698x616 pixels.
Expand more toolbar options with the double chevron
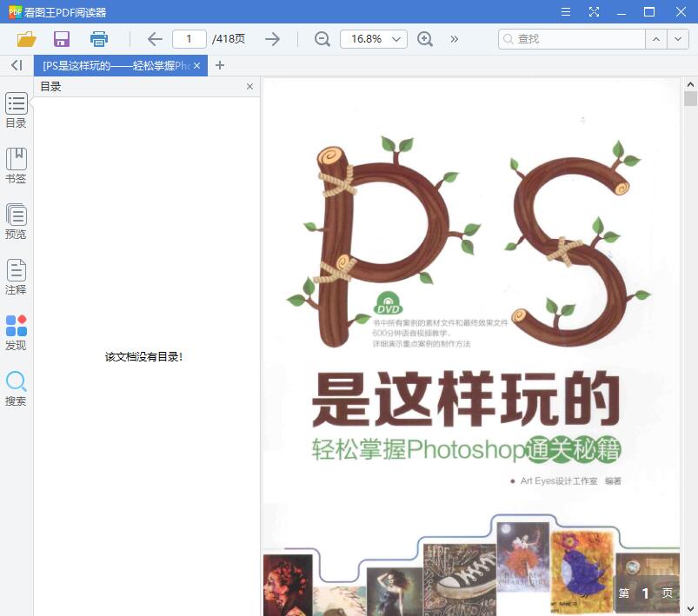(454, 39)
